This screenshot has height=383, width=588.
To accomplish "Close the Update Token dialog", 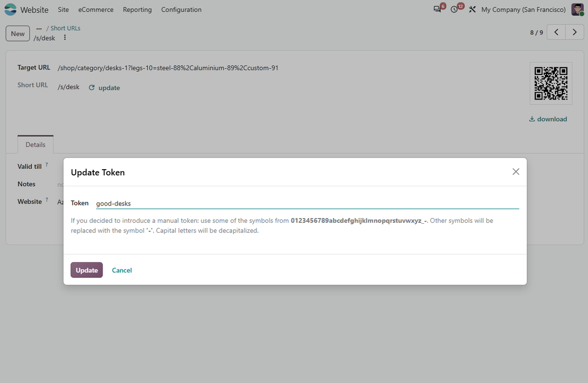I will click(x=516, y=172).
